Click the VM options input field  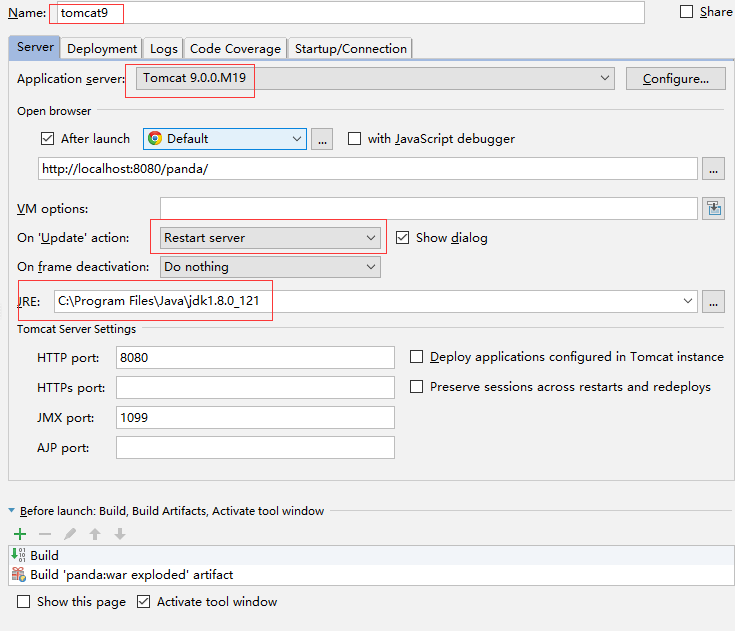coord(429,209)
